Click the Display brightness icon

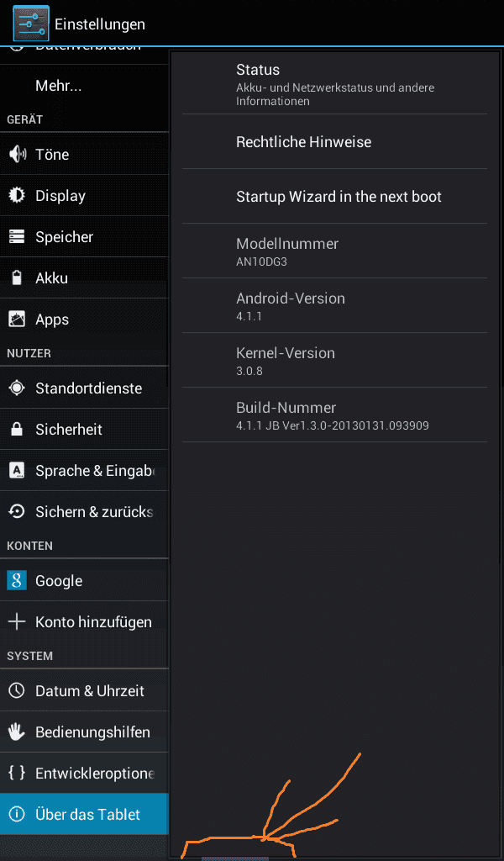pyautogui.click(x=18, y=195)
